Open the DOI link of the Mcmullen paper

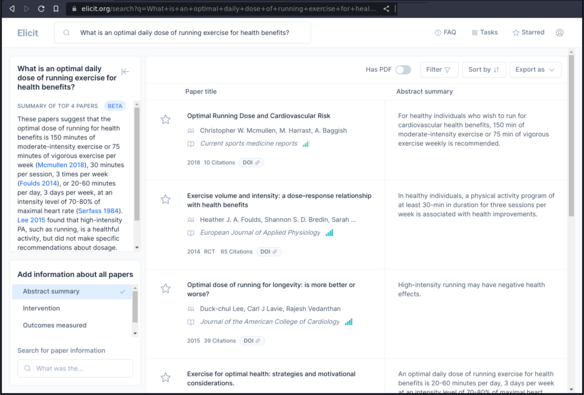click(251, 163)
